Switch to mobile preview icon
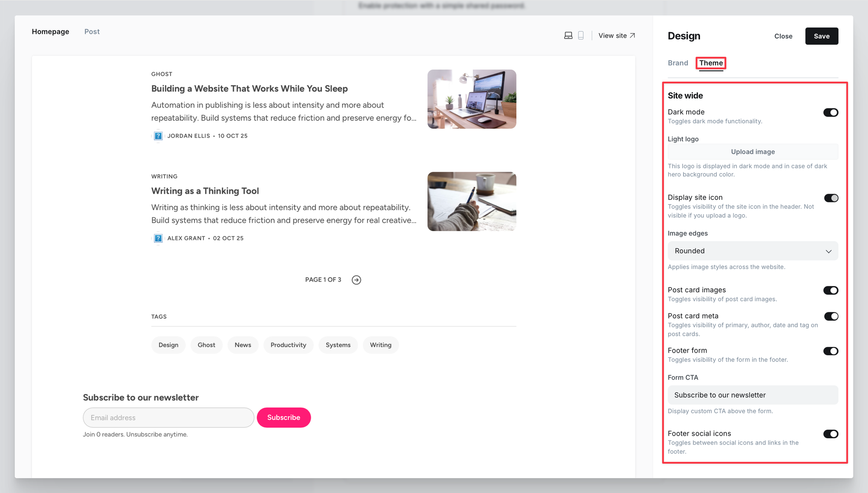This screenshot has width=868, height=493. pos(581,36)
